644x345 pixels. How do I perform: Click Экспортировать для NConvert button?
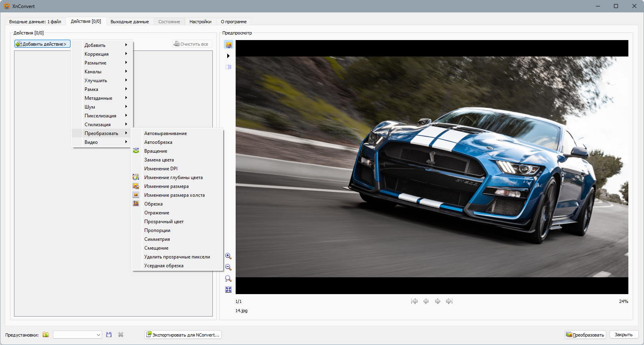pos(183,335)
